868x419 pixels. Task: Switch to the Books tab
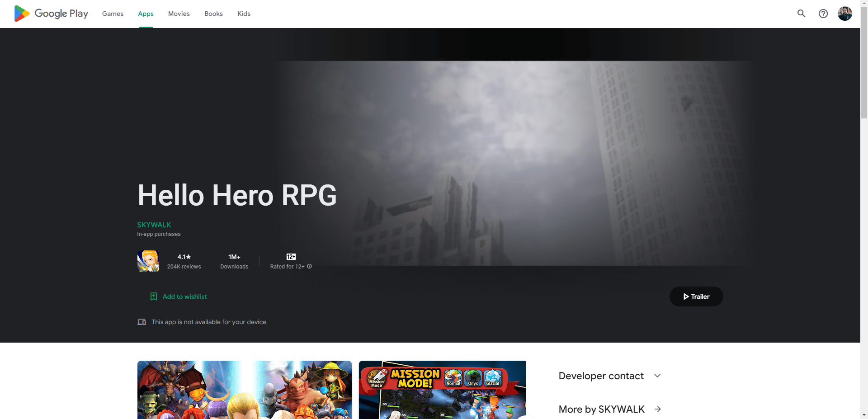pos(213,14)
